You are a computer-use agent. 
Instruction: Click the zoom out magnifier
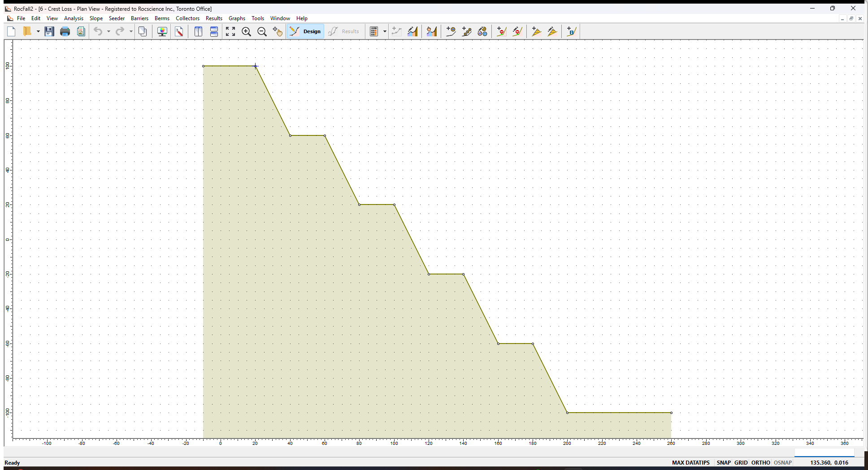[262, 31]
